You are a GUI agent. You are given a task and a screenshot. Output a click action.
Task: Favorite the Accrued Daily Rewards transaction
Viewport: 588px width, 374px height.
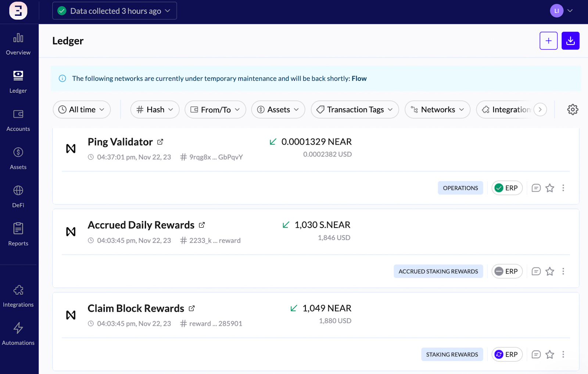(549, 272)
